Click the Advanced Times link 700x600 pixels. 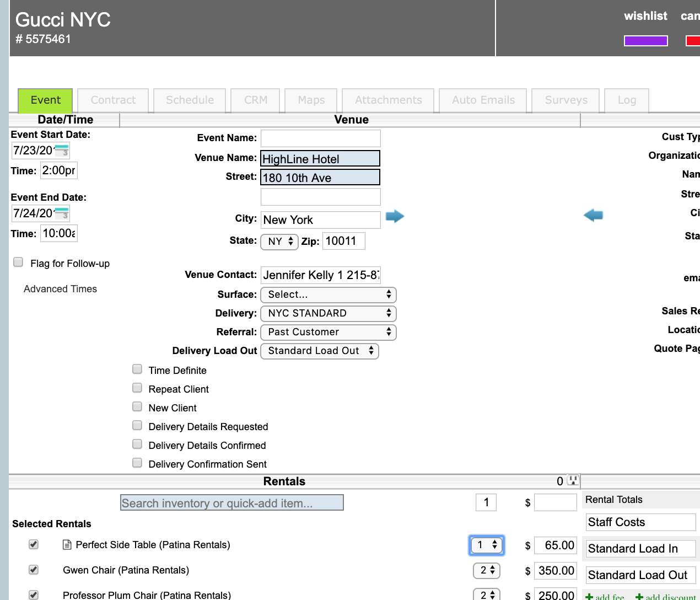click(60, 289)
